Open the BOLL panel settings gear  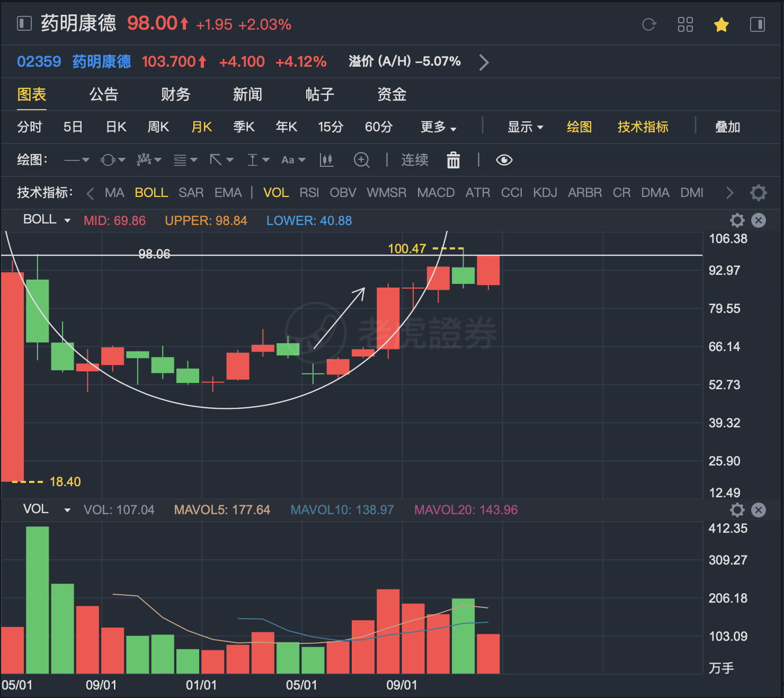737,220
